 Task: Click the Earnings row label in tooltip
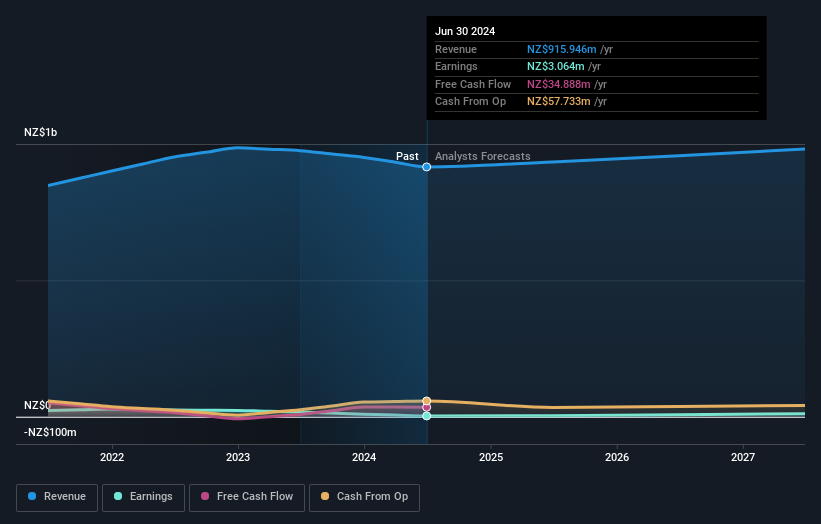tap(456, 66)
